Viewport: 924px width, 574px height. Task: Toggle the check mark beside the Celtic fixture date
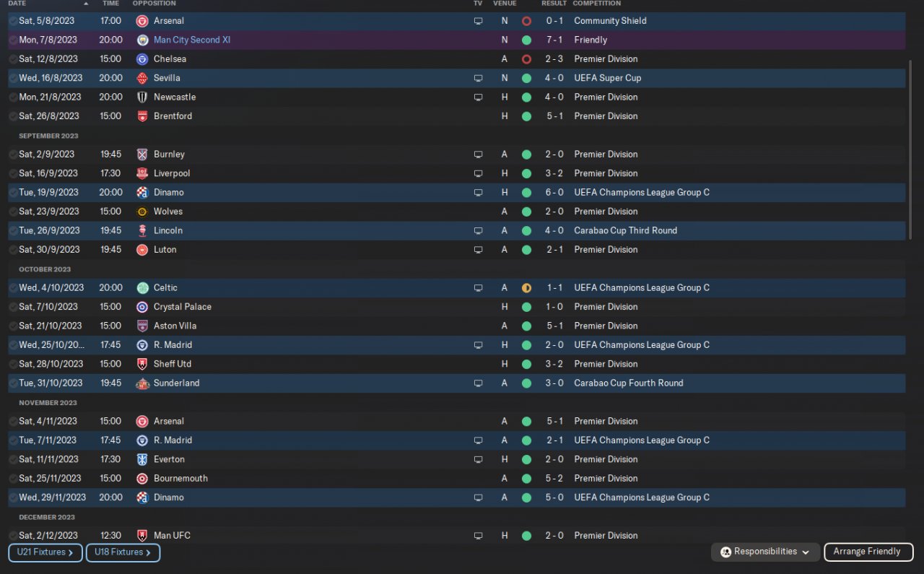tap(13, 288)
